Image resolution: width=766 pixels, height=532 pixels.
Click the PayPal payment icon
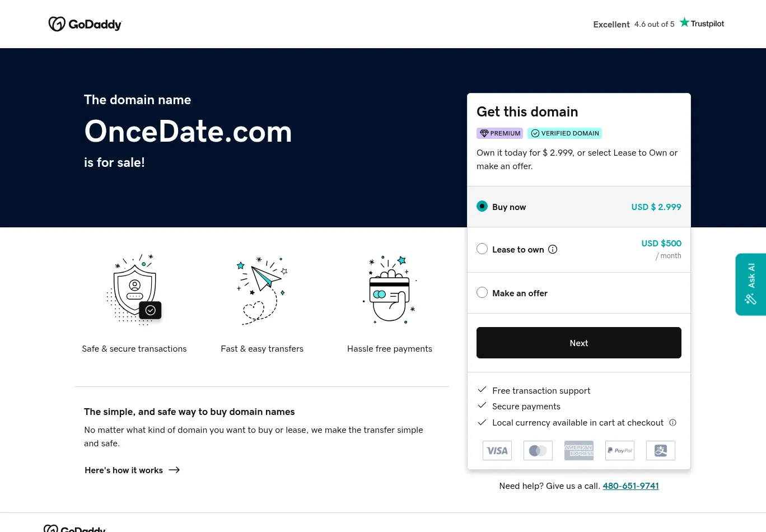tap(620, 450)
